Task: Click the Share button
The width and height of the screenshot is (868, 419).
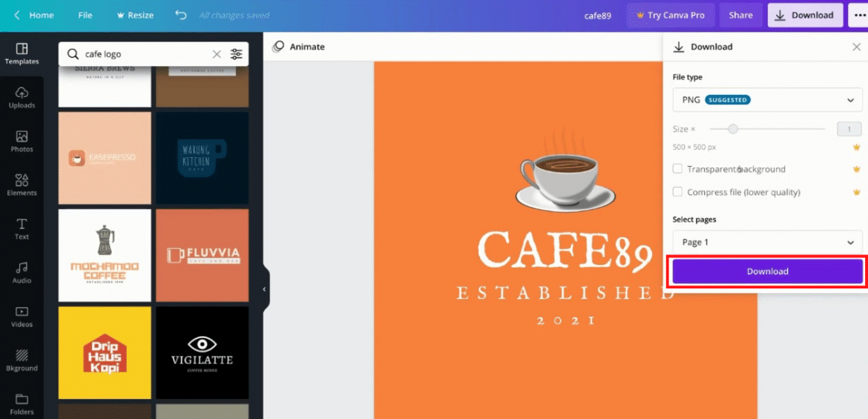Action: [x=740, y=16]
